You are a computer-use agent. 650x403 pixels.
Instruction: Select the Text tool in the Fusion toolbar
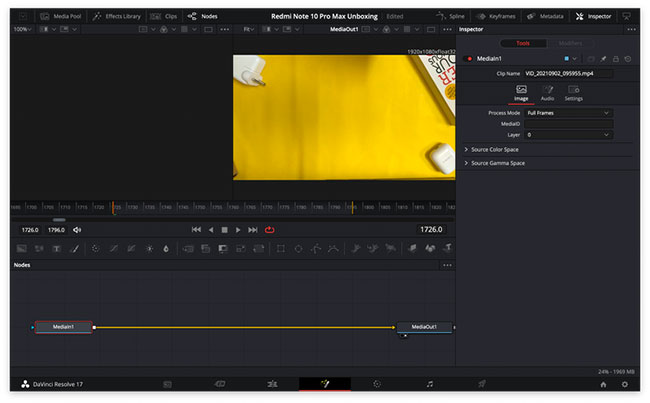(56, 249)
